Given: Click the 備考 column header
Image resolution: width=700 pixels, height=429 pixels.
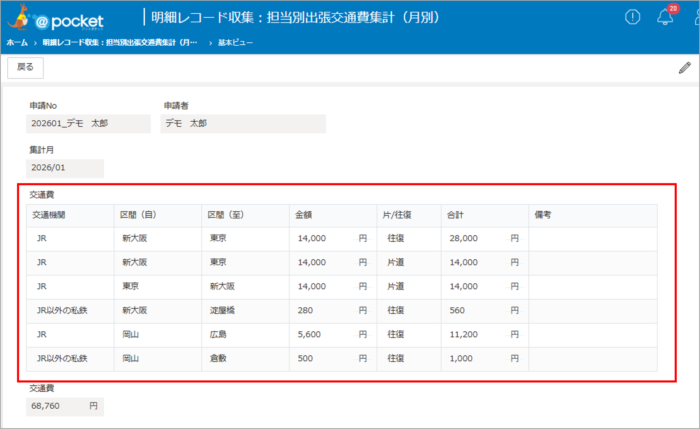Looking at the screenshot, I should click(x=593, y=216).
